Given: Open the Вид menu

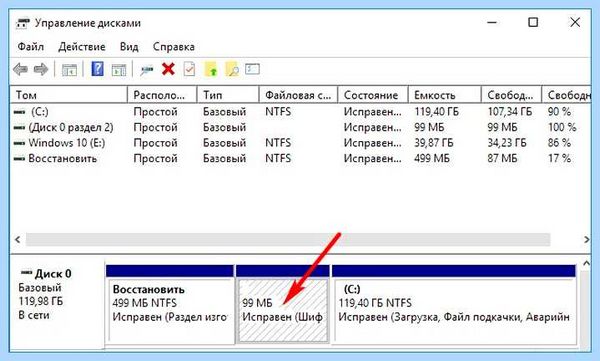Looking at the screenshot, I should (x=129, y=47).
